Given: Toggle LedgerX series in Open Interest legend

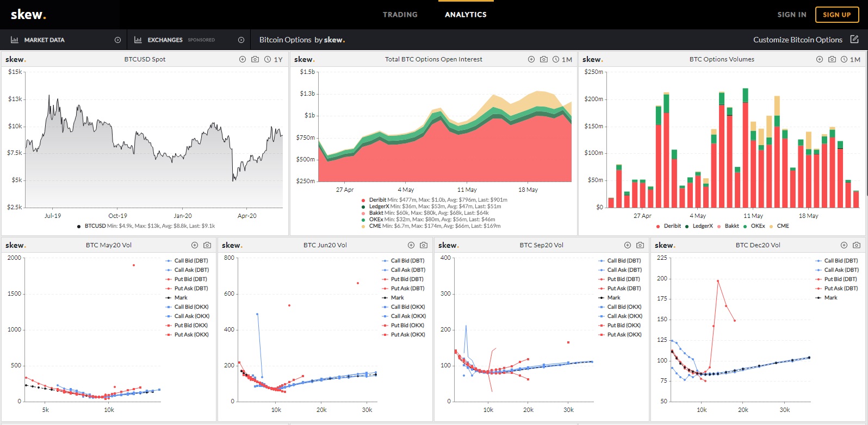Looking at the screenshot, I should pyautogui.click(x=431, y=207).
